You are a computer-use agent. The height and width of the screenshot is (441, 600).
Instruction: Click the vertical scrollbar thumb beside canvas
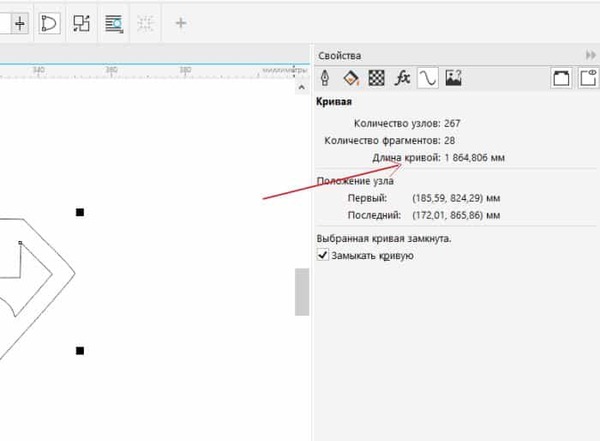[x=301, y=291]
